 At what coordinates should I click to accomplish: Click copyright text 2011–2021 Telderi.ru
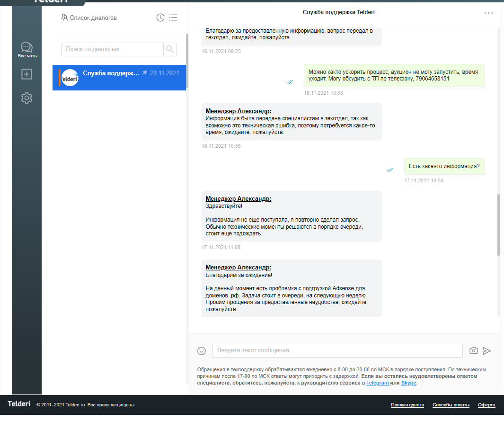click(85, 405)
